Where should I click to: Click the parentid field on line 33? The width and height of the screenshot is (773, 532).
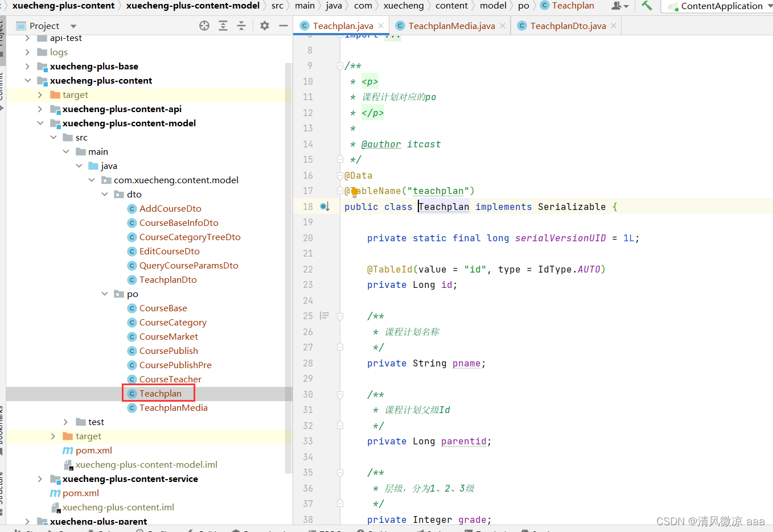(464, 442)
